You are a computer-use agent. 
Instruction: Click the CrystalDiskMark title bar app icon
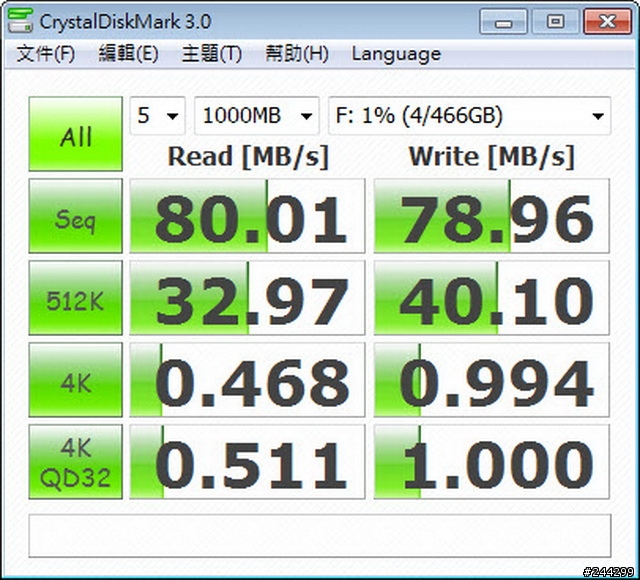[20, 20]
